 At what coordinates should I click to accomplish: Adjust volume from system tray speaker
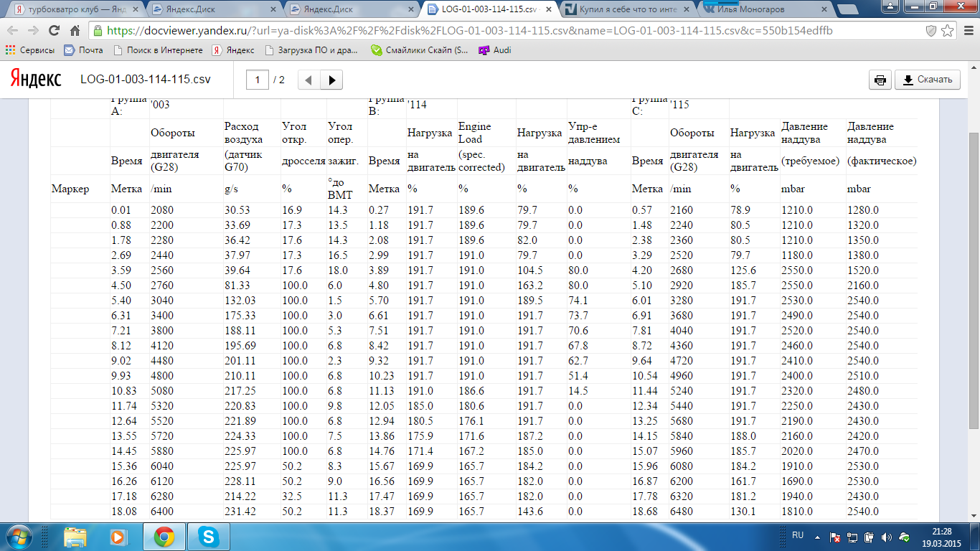tap(887, 537)
